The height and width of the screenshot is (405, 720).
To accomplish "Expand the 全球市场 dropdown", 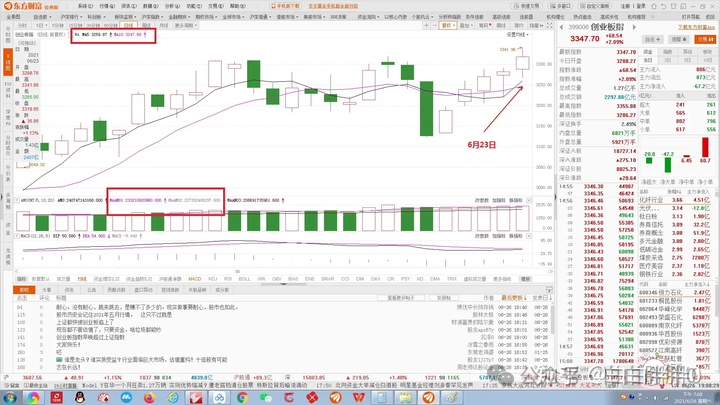I will coord(233,17).
